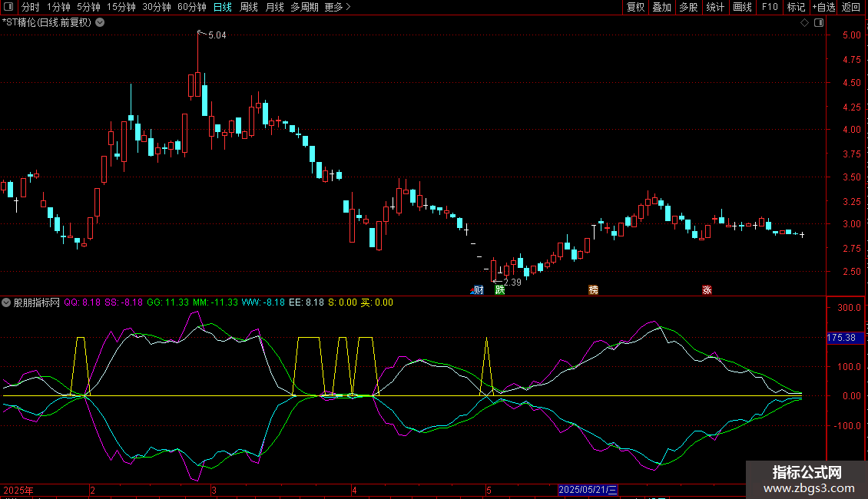Click the red 涨 marker icon
The image size is (868, 499).
(x=706, y=289)
